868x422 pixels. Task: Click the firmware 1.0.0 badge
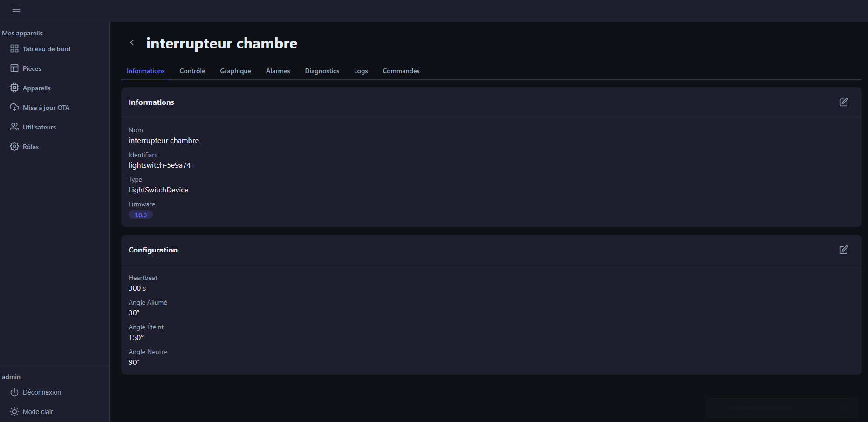coord(141,215)
